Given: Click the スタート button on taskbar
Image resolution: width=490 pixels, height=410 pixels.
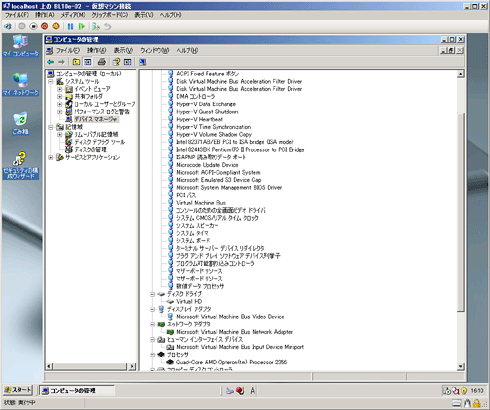Looking at the screenshot, I should click(18, 390).
